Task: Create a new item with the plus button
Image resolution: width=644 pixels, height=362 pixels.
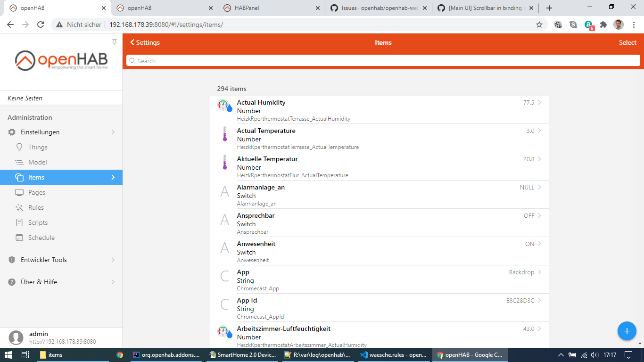Action: 627,331
